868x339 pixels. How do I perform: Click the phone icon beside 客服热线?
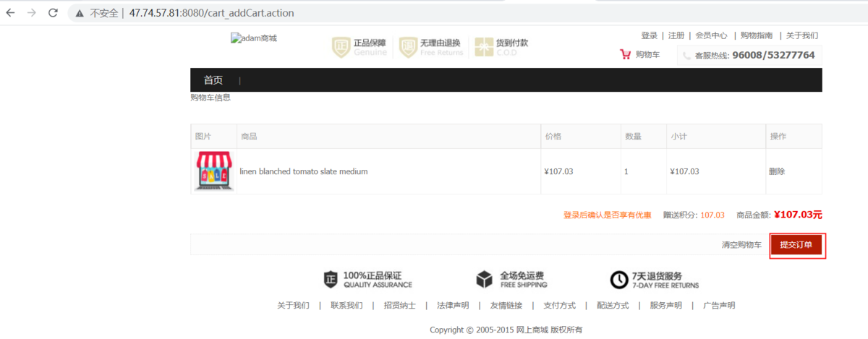[x=686, y=56]
